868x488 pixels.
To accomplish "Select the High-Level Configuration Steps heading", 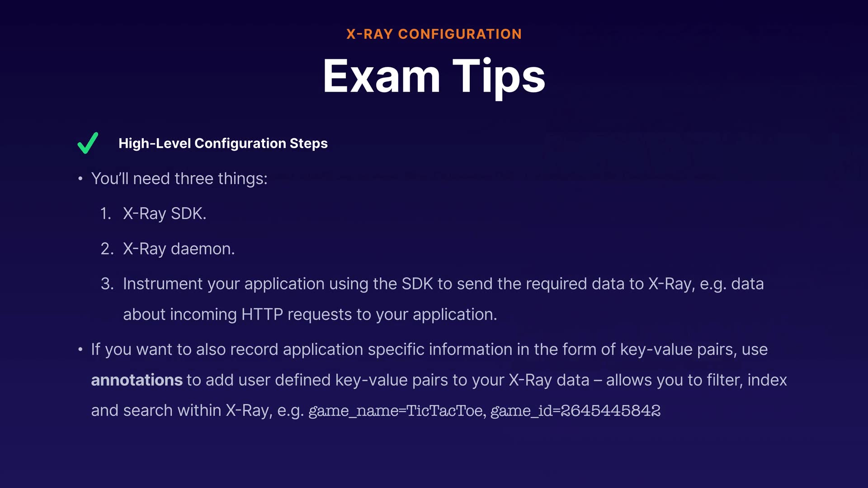I will tap(223, 143).
